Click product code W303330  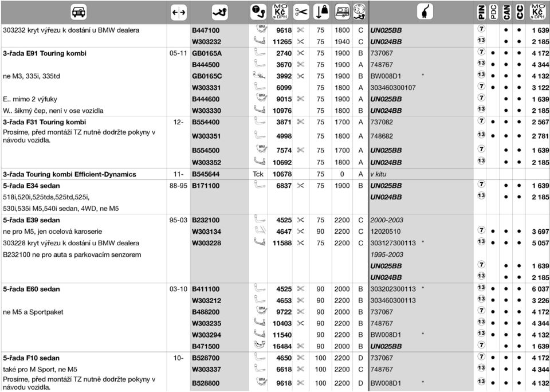[207, 111]
